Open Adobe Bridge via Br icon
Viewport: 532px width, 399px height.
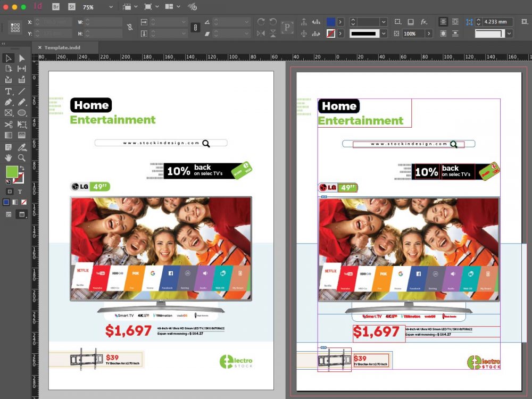(56, 6)
